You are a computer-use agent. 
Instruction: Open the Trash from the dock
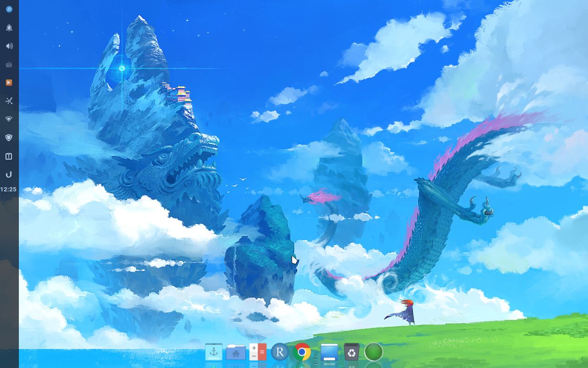(351, 352)
